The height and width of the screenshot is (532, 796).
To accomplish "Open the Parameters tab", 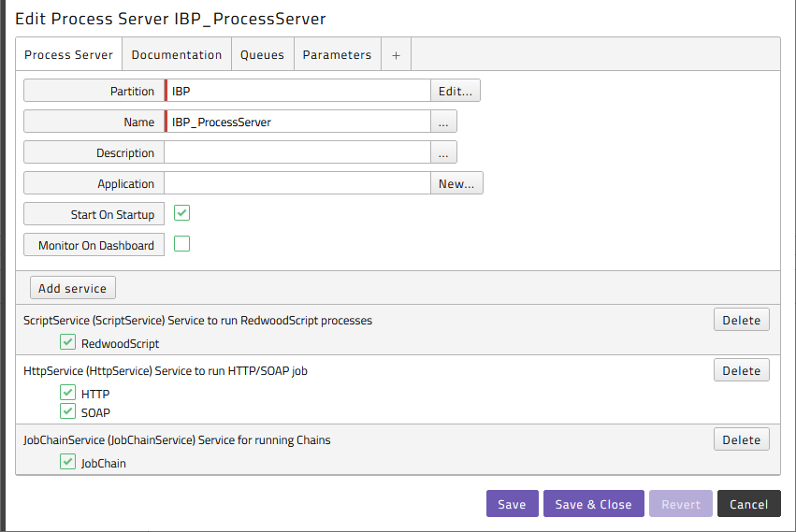I will click(337, 54).
